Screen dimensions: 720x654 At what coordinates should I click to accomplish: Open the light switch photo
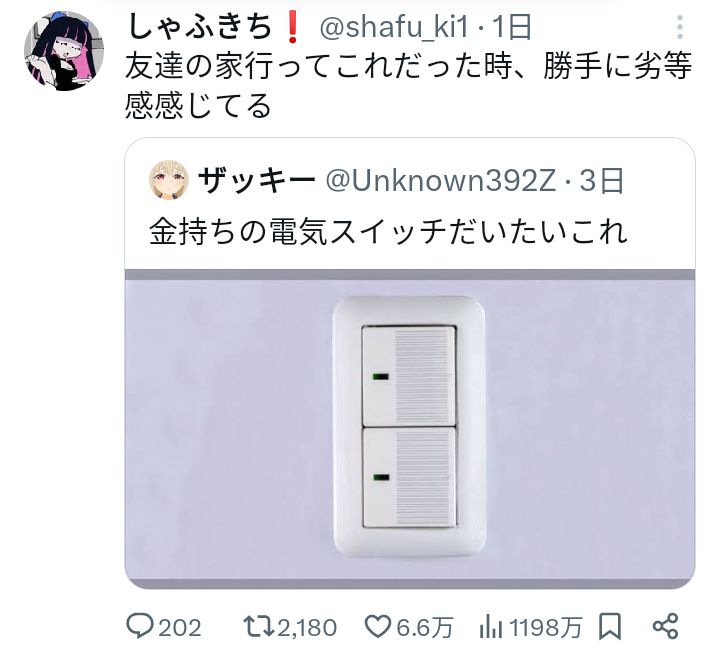(410, 429)
